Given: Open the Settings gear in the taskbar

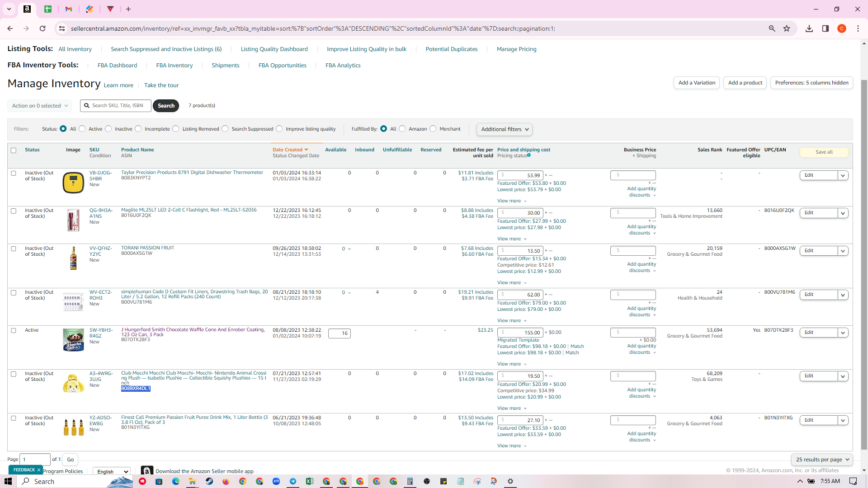Looking at the screenshot, I should click(x=510, y=481).
